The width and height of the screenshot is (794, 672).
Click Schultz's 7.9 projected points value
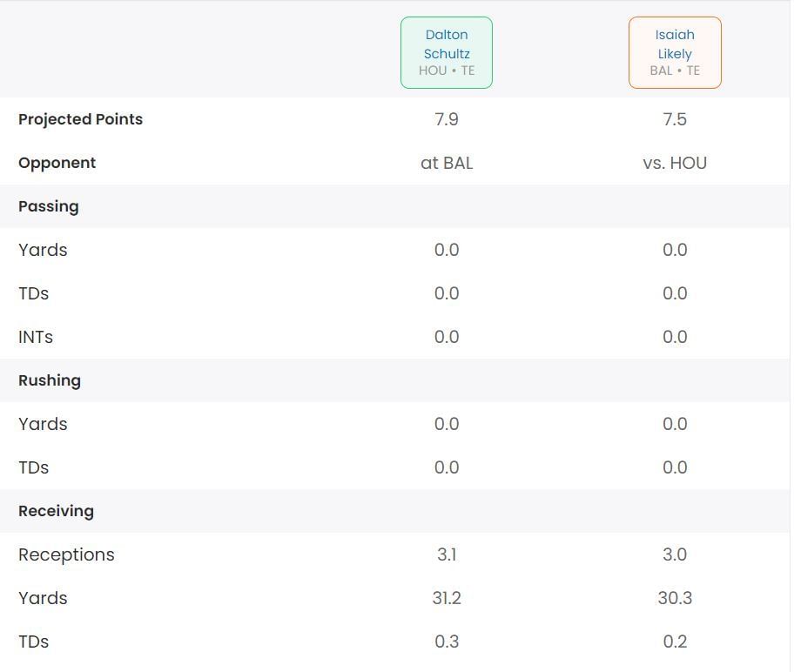(447, 119)
